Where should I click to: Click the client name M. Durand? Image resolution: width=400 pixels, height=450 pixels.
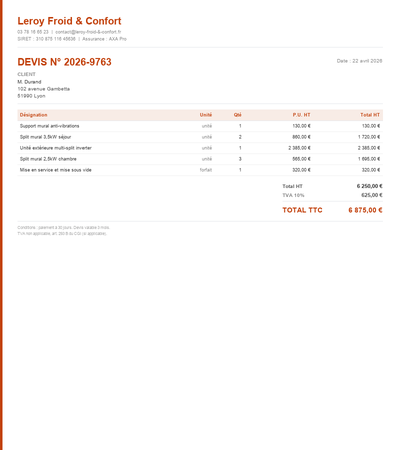[29, 82]
